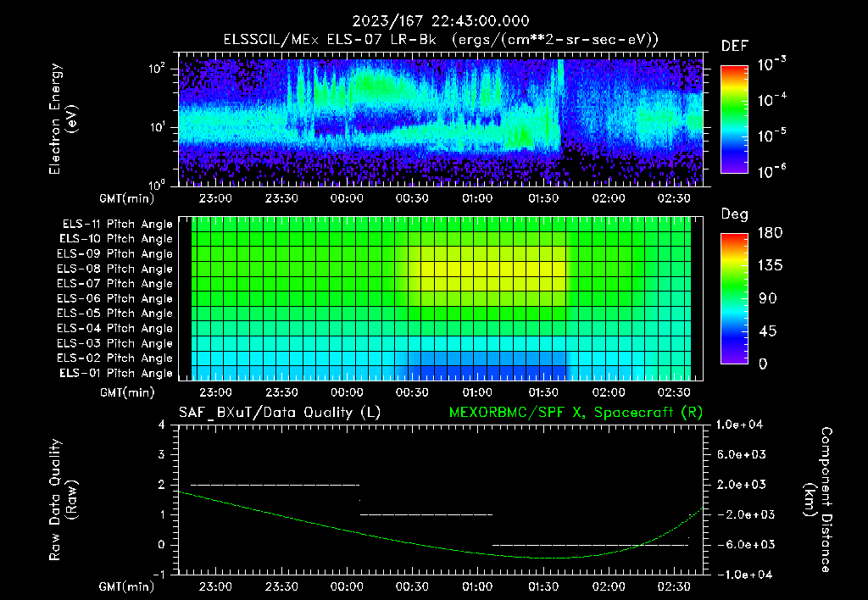Click the ELS-01 Pitch Angle row label

pos(116,374)
